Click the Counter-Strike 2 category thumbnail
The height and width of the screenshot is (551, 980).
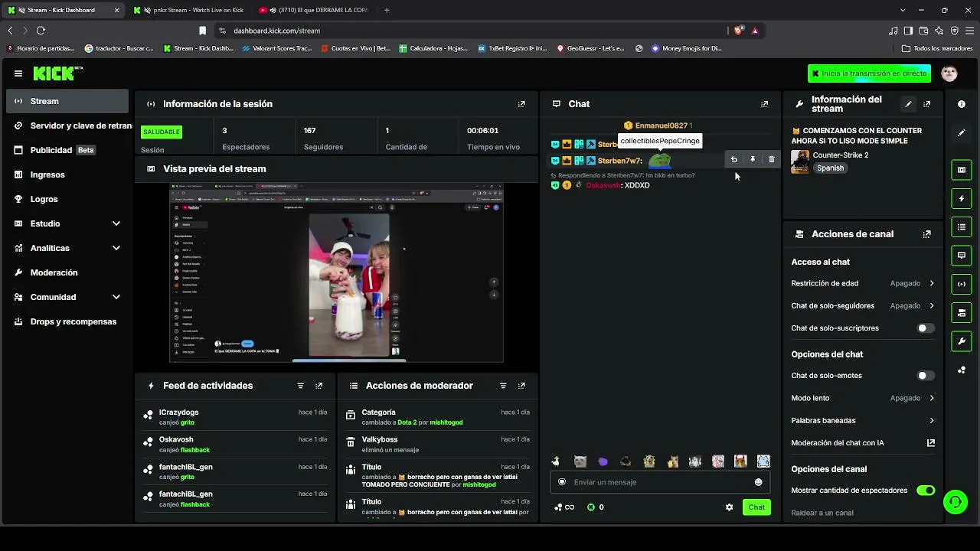click(x=800, y=161)
